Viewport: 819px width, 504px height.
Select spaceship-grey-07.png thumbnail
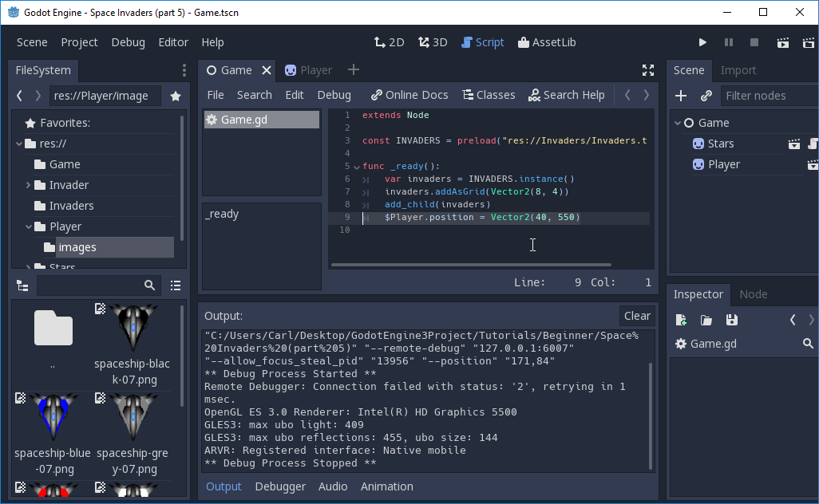pos(133,434)
